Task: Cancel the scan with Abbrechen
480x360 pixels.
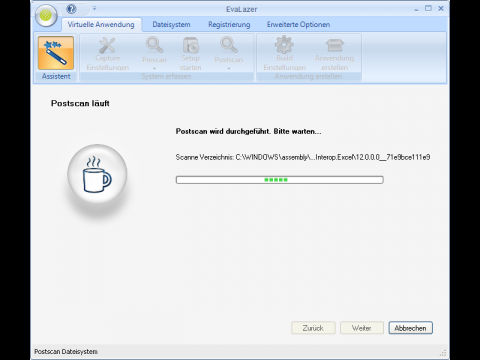Action: click(410, 328)
